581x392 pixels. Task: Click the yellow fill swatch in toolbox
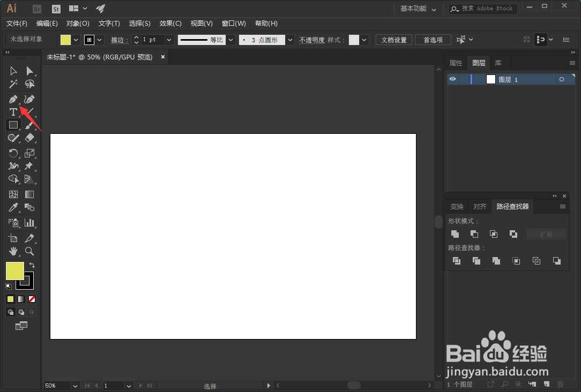click(15, 271)
